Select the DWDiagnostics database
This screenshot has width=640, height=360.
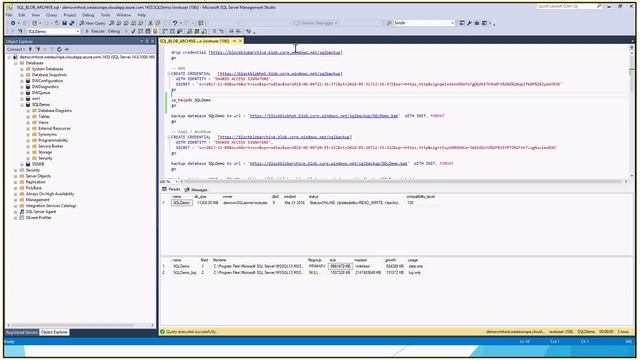coord(45,87)
